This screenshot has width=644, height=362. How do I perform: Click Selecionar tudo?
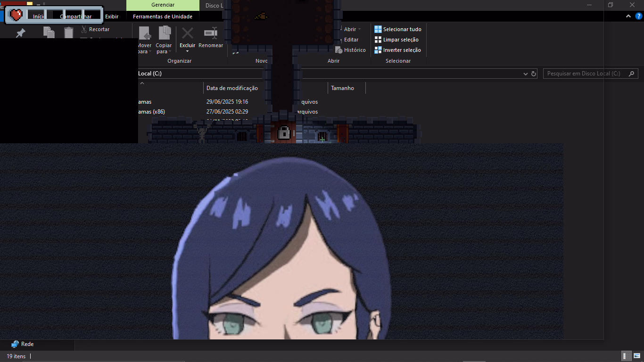[397, 29]
